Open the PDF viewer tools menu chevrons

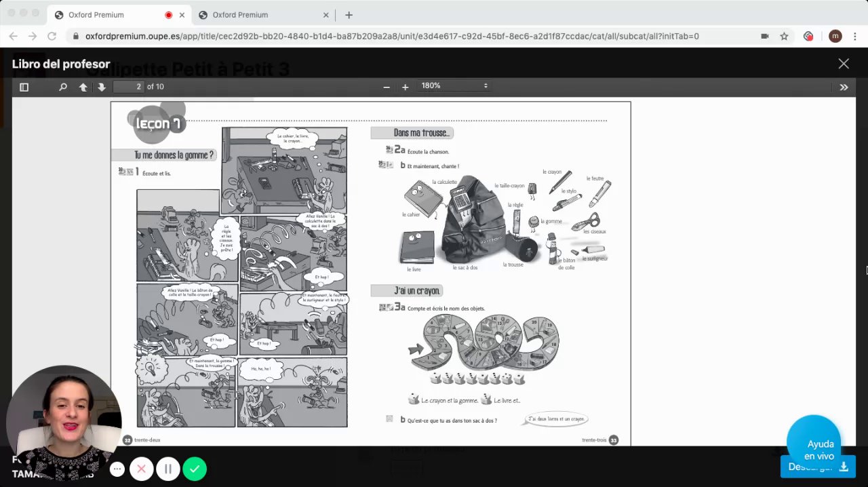point(844,87)
